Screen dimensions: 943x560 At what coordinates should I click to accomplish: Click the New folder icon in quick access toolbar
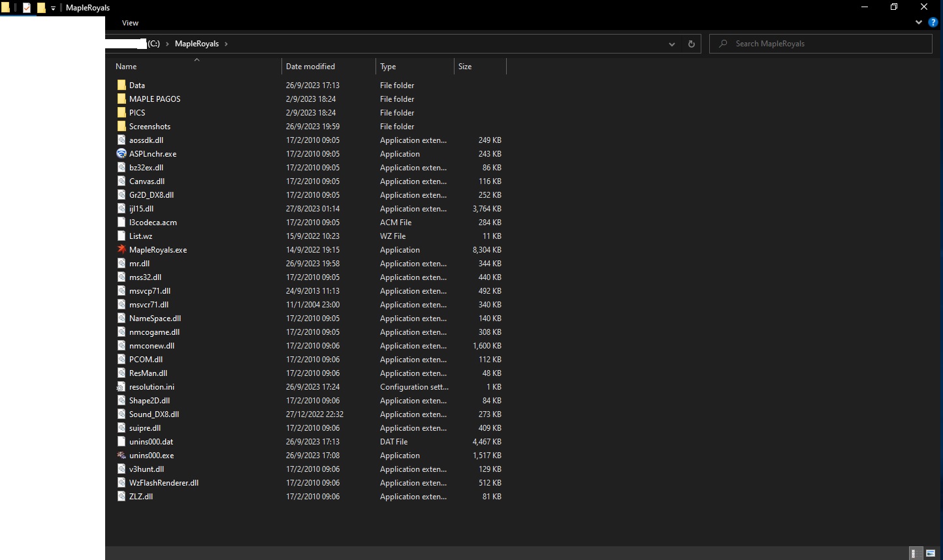(x=41, y=8)
